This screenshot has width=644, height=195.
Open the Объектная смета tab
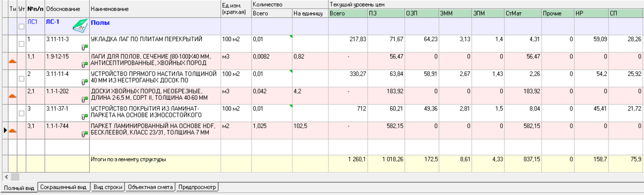[151, 187]
